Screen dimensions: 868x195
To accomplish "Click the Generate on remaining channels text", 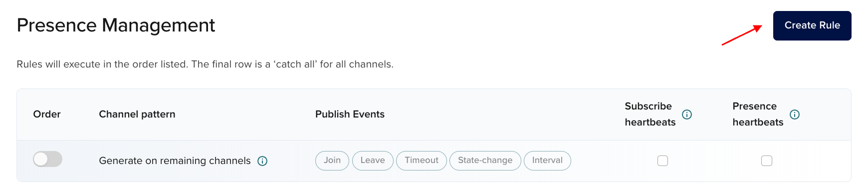I will coord(175,160).
